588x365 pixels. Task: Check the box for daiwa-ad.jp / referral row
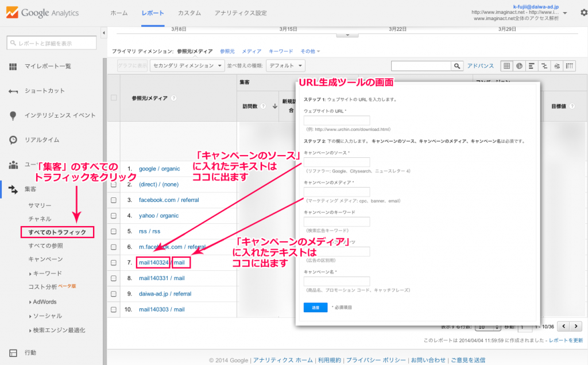[x=114, y=294]
